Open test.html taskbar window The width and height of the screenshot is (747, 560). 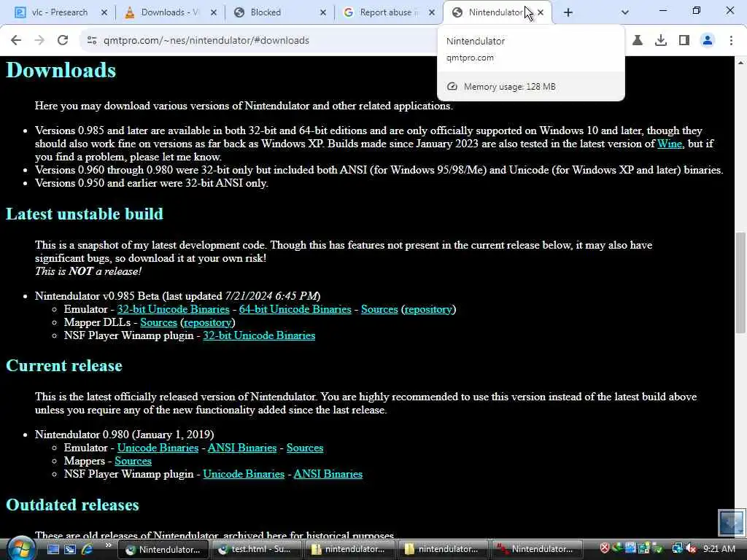point(256,549)
